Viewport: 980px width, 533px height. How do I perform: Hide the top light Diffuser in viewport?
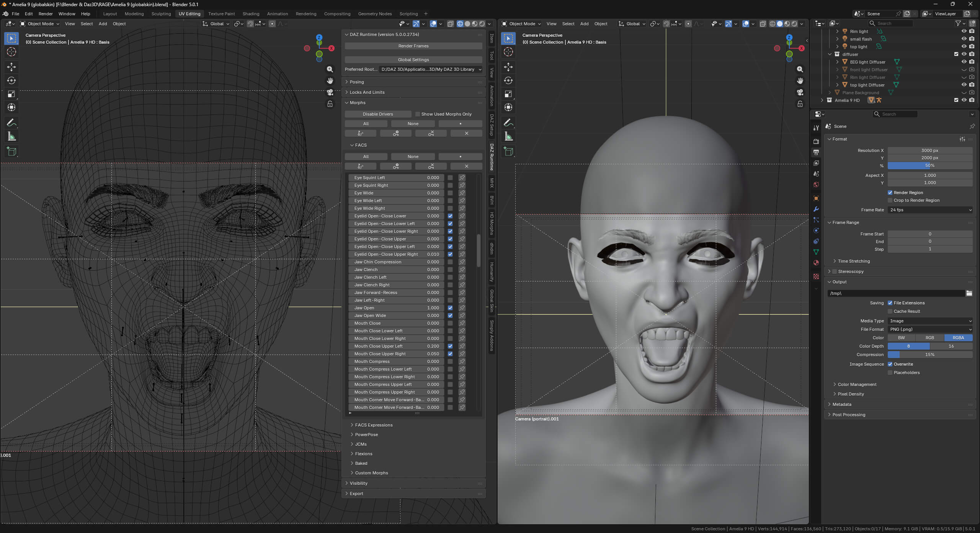pyautogui.click(x=964, y=85)
